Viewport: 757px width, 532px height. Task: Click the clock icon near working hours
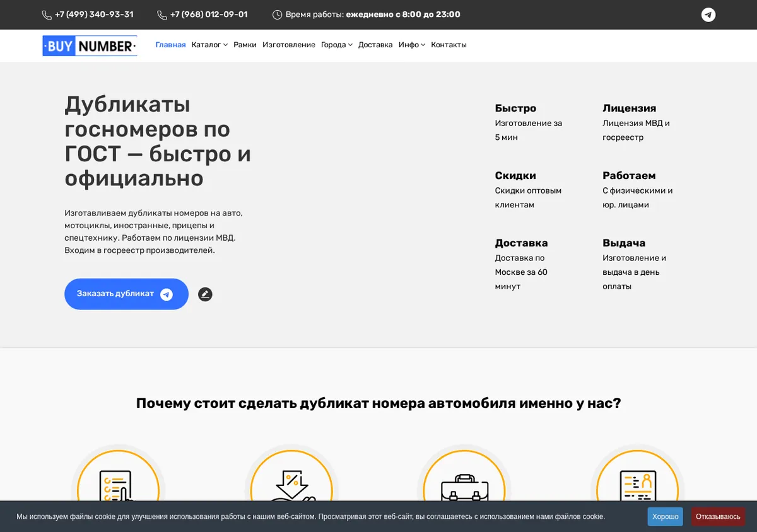(x=277, y=14)
